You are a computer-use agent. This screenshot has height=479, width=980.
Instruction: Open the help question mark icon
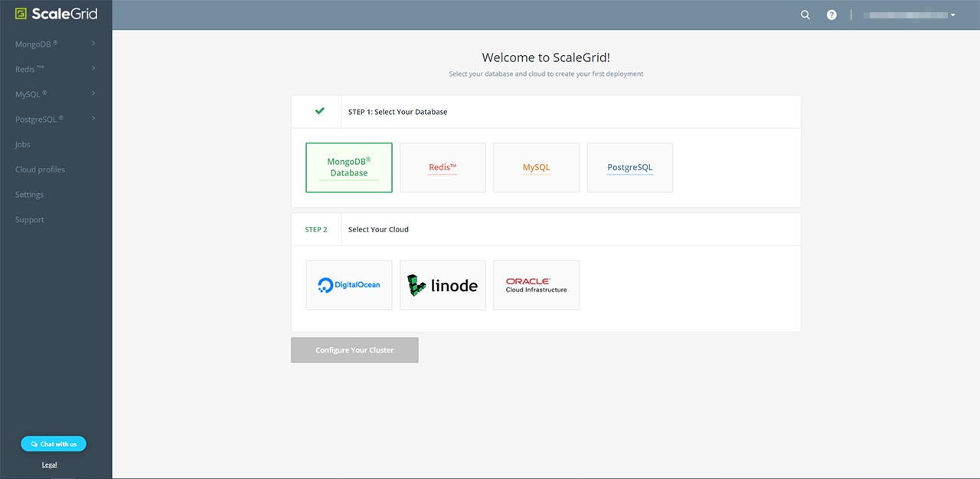click(831, 15)
